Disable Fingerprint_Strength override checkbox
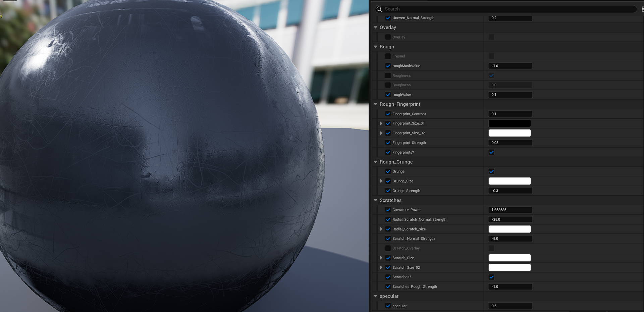Screen dimensions: 644x312 point(388,143)
